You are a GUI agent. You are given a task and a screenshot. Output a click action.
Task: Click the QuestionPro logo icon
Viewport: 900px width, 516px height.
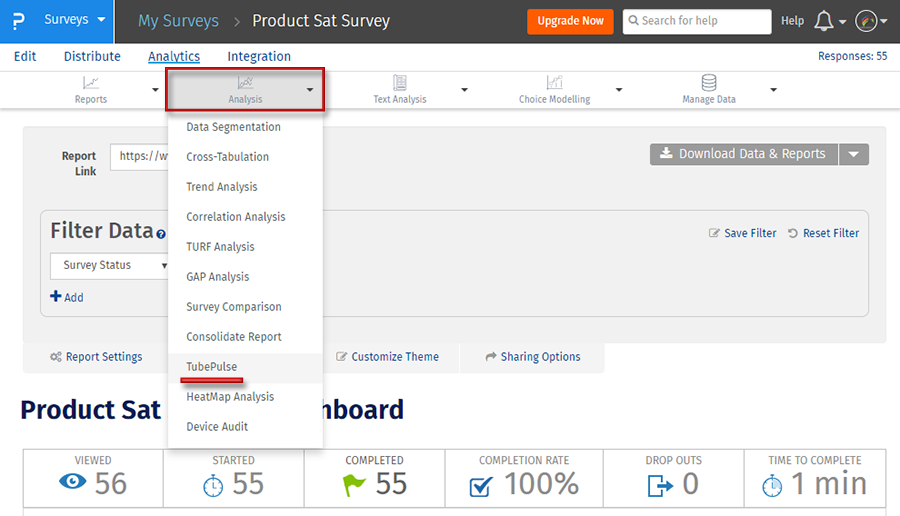[19, 21]
